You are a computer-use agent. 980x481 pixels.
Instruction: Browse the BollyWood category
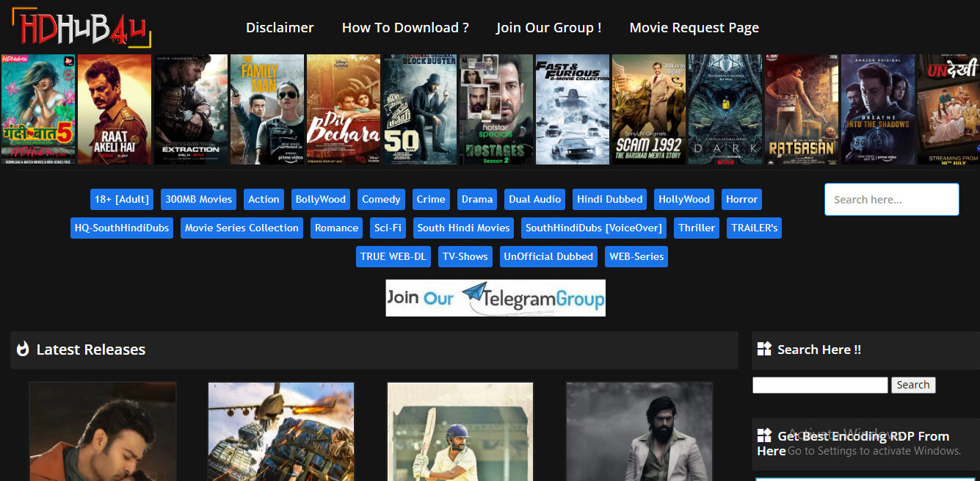click(x=320, y=199)
